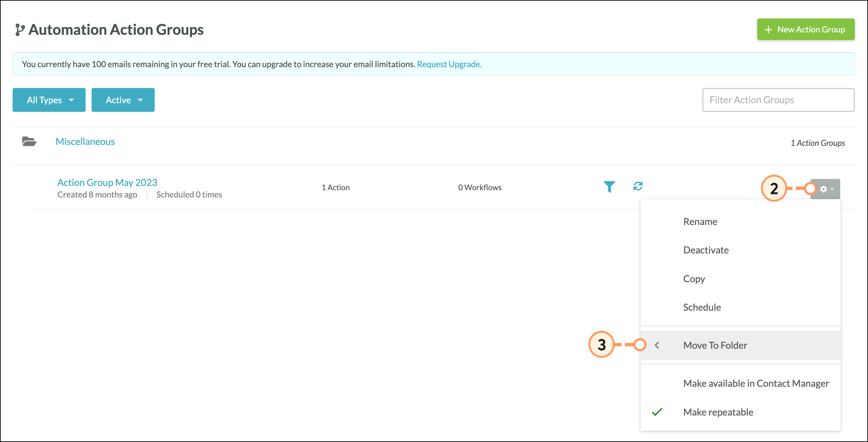This screenshot has height=442, width=868.
Task: Open Action Group May 2023 link
Action: 107,182
